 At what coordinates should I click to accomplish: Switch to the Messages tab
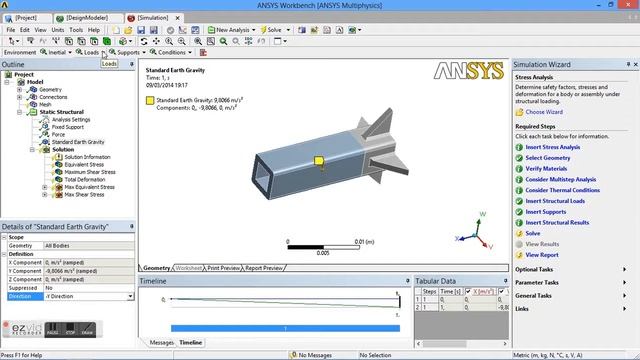[161, 342]
